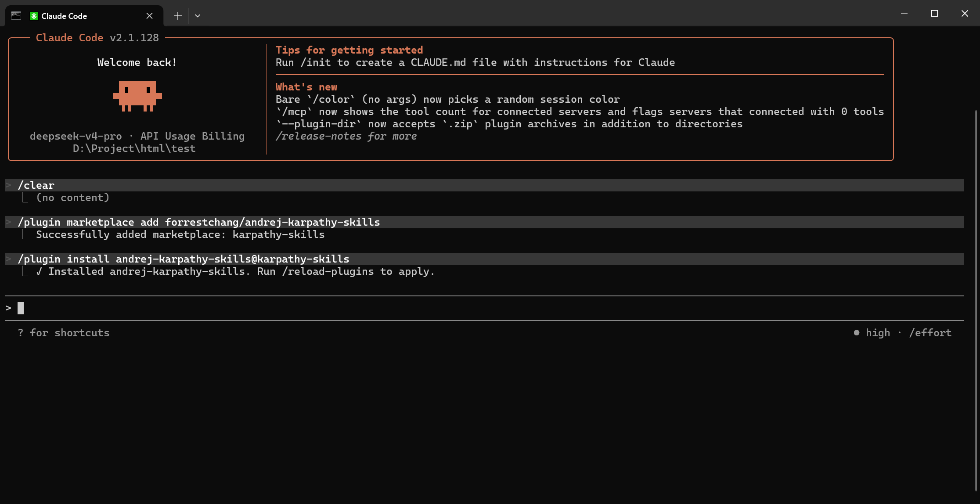Click the 'Tips for getting started' heading

coord(349,50)
